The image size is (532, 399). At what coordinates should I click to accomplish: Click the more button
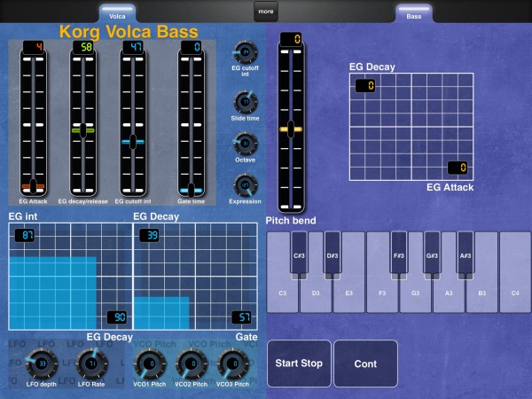pyautogui.click(x=266, y=12)
